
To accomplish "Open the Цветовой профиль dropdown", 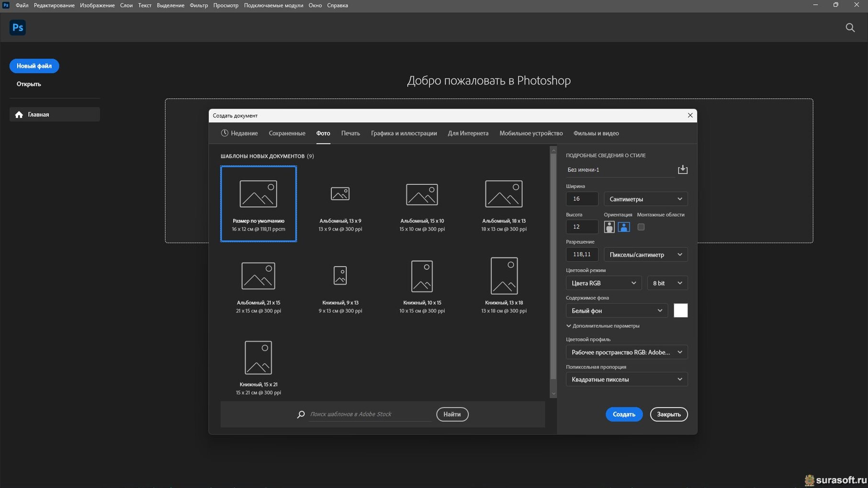I will click(x=627, y=352).
